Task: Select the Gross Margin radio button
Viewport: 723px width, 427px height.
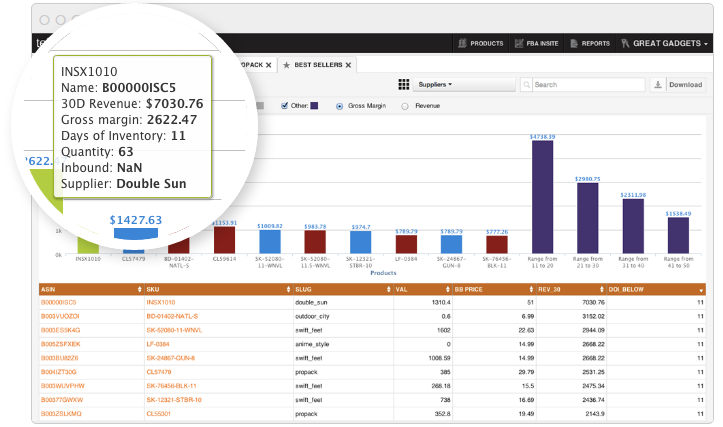Action: click(x=340, y=105)
